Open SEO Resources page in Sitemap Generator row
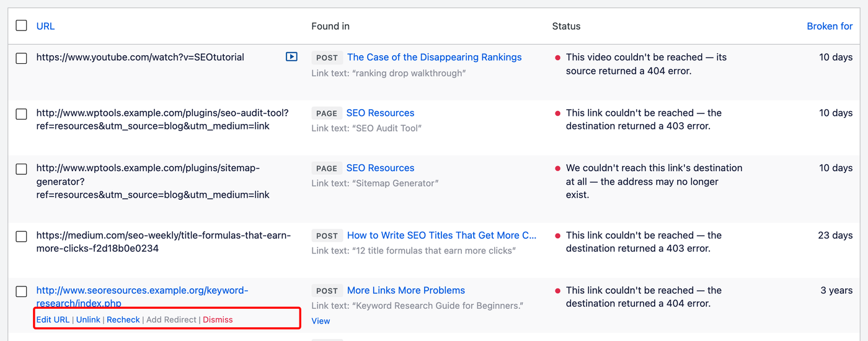Image resolution: width=868 pixels, height=341 pixels. (x=380, y=168)
